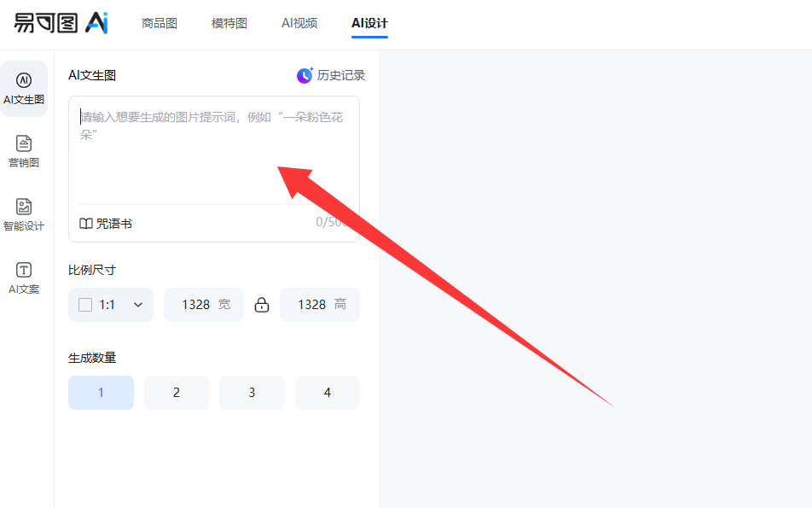Open the 商品图 section
Viewport: 812px width, 508px height.
(x=159, y=23)
